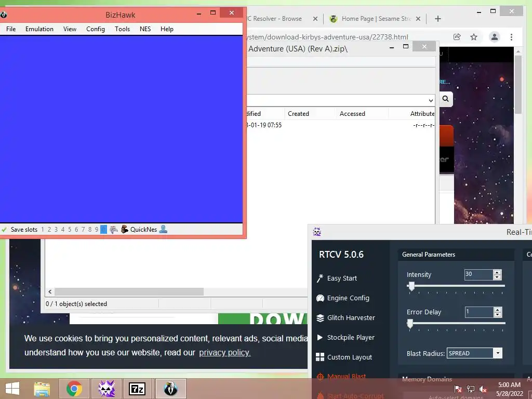Click the Error Delay value field
Viewport: 532px width, 399px height.
[478, 312]
